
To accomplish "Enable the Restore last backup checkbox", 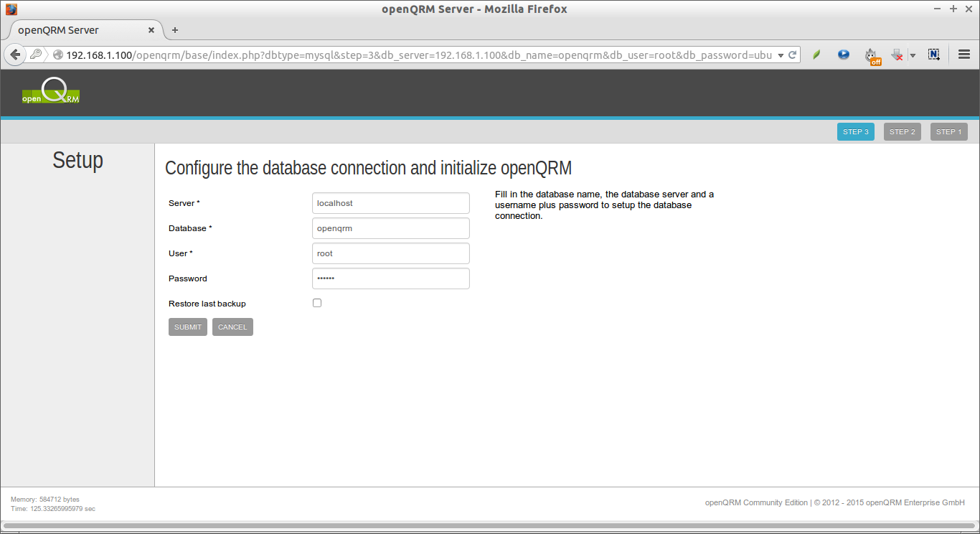I will point(316,302).
